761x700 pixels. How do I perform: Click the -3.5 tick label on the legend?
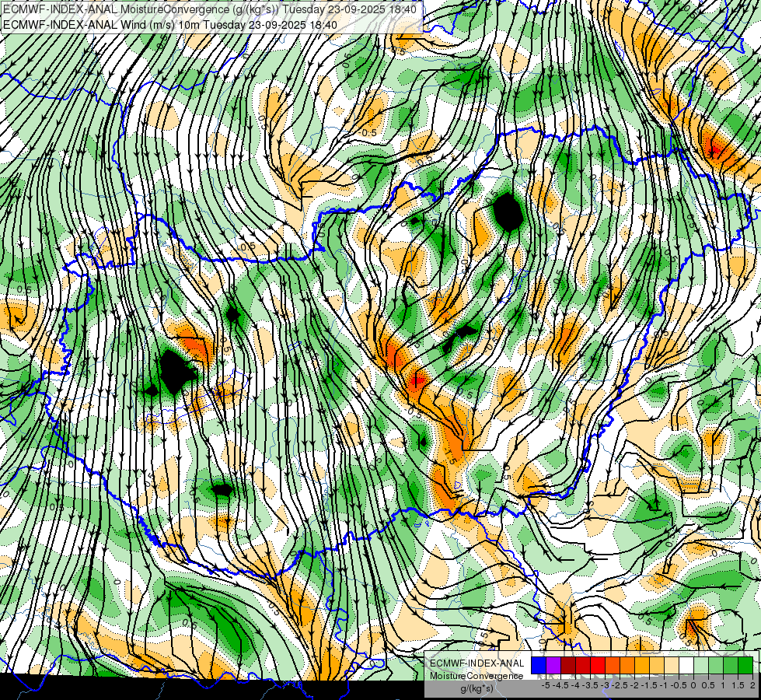coord(590,685)
